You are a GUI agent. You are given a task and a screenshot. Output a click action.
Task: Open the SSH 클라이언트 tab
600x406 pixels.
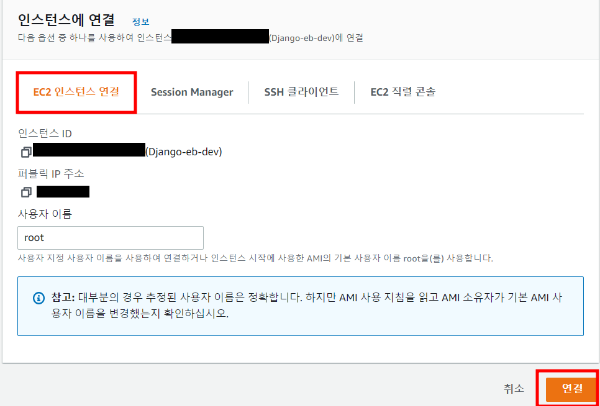point(301,92)
